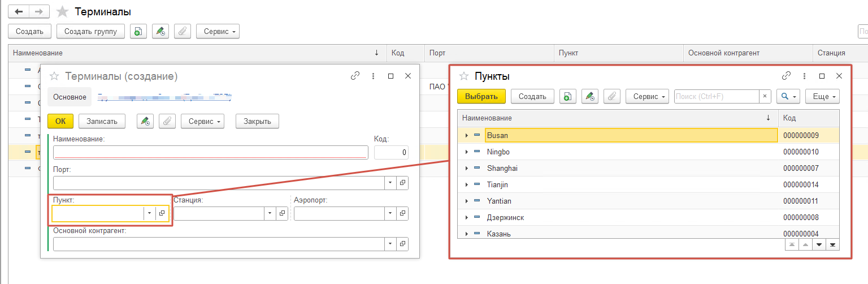Sort Пункты list by Код column header
The width and height of the screenshot is (868, 284).
pyautogui.click(x=809, y=118)
